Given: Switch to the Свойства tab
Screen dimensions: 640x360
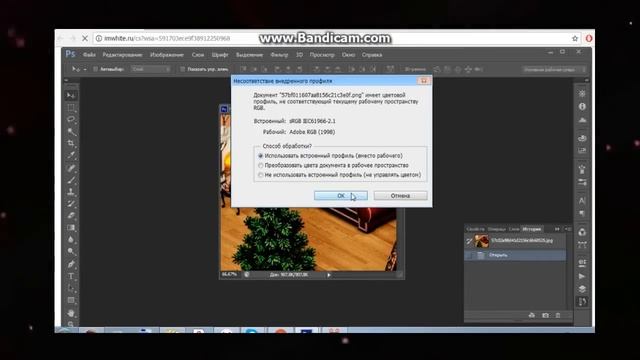Looking at the screenshot, I should point(476,229).
